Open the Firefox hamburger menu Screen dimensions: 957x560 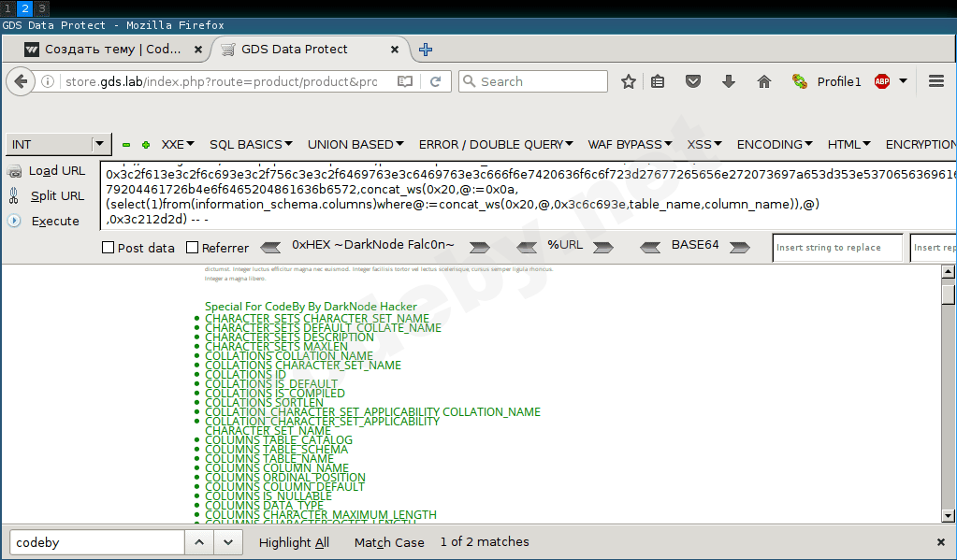click(x=936, y=81)
